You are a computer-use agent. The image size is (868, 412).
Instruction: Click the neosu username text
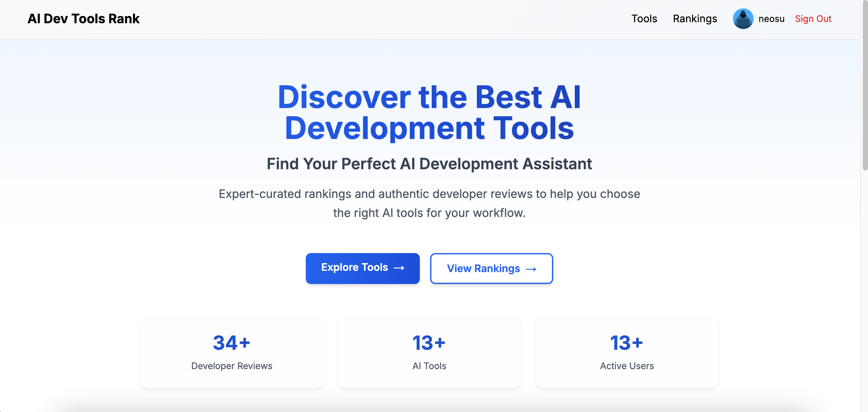coord(771,19)
